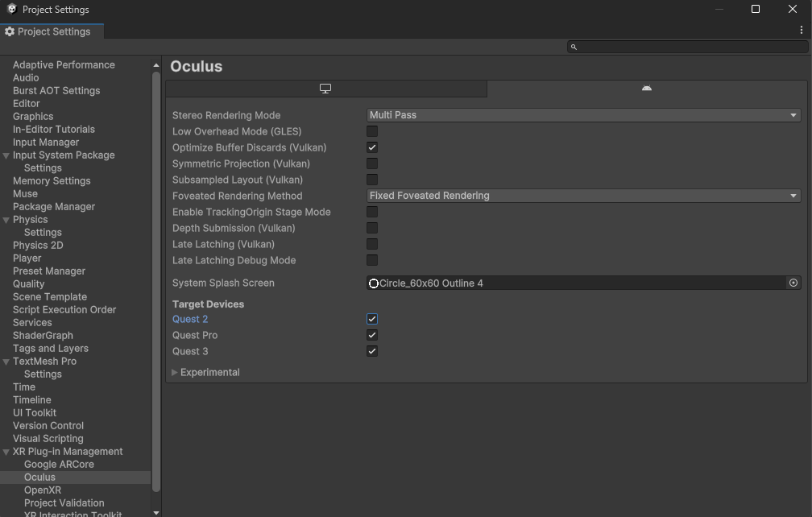This screenshot has height=517, width=812.
Task: Open Physics 2D settings
Action: click(x=38, y=246)
